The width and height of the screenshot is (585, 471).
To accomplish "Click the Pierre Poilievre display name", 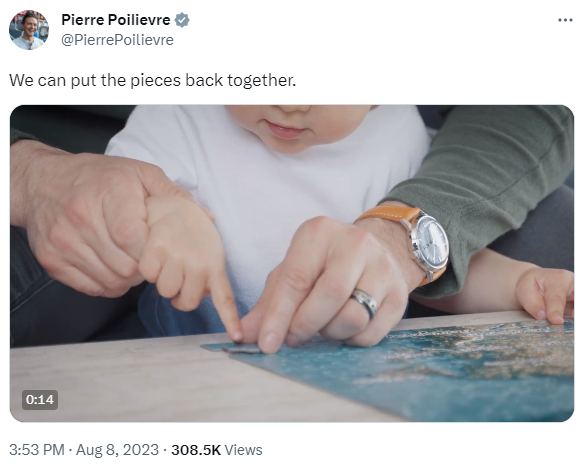I will click(x=116, y=20).
